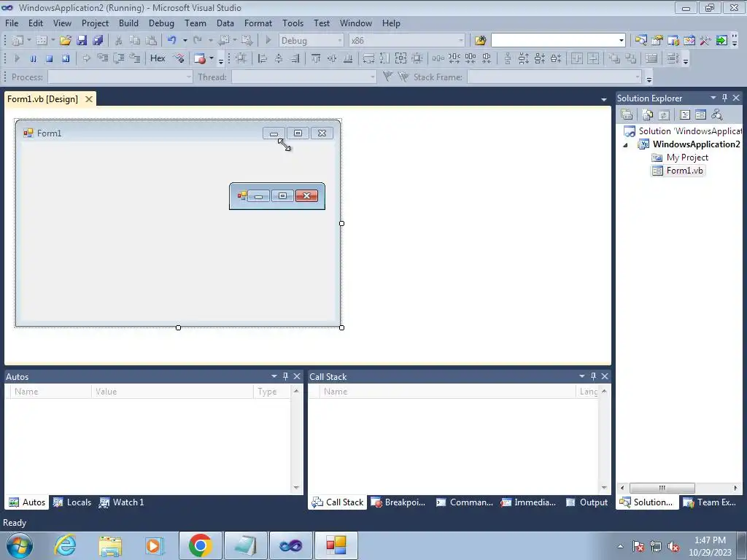Viewport: 747px width, 560px height.
Task: Click the Solution Explorer horizontal scrollbar thumb
Action: [x=662, y=488]
